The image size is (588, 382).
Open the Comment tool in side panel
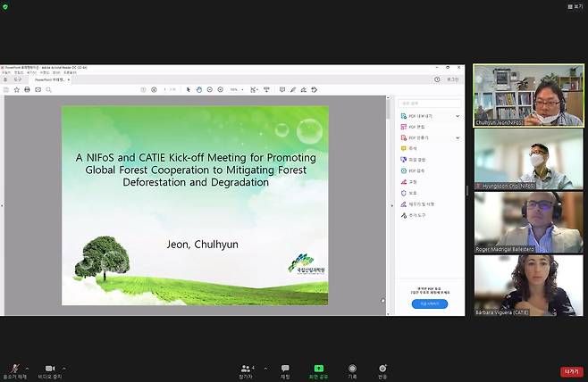pos(408,149)
